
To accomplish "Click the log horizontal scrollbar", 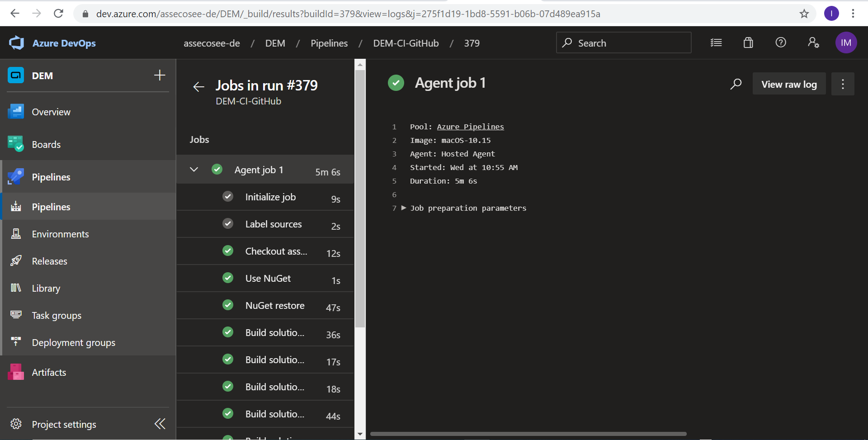I will point(528,434).
